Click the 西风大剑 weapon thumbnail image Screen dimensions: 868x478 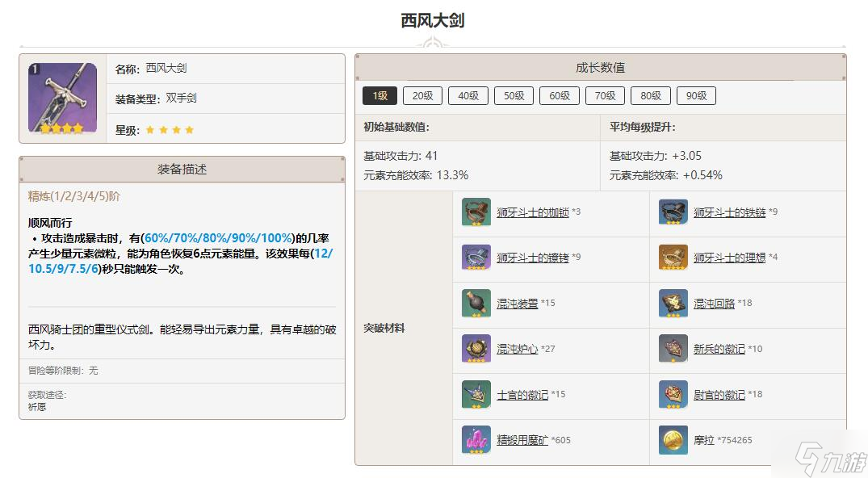62,98
